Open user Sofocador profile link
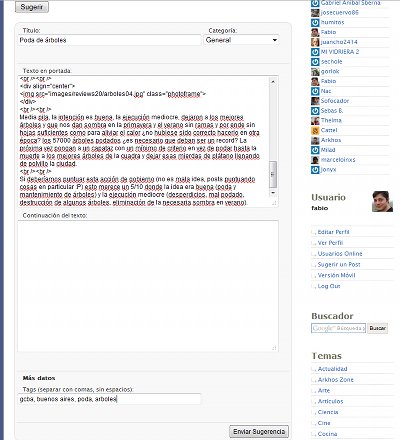400x440 pixels. click(x=335, y=101)
